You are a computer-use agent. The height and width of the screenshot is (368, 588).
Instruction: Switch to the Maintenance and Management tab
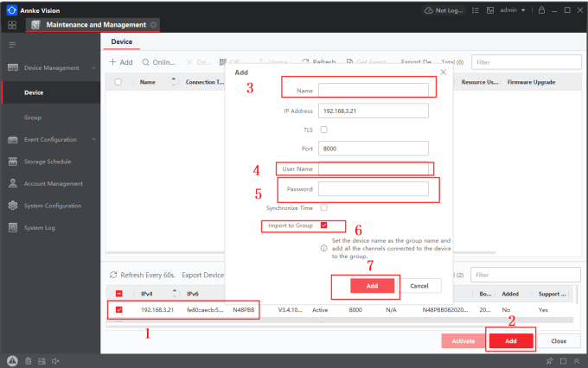[x=90, y=24]
